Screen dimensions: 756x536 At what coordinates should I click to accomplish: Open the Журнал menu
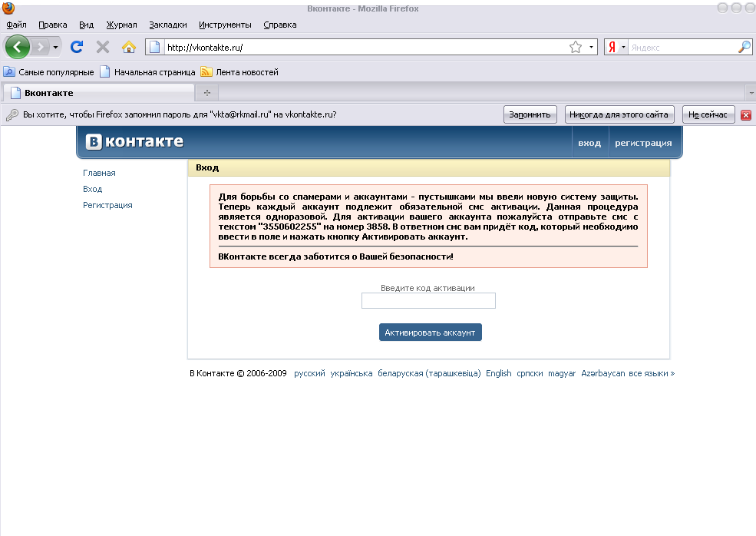coord(121,25)
